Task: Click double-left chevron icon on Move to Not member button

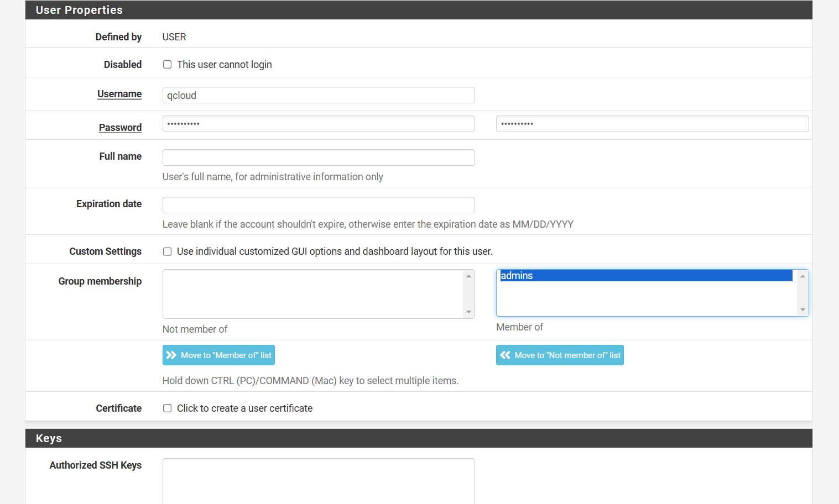Action: click(505, 355)
